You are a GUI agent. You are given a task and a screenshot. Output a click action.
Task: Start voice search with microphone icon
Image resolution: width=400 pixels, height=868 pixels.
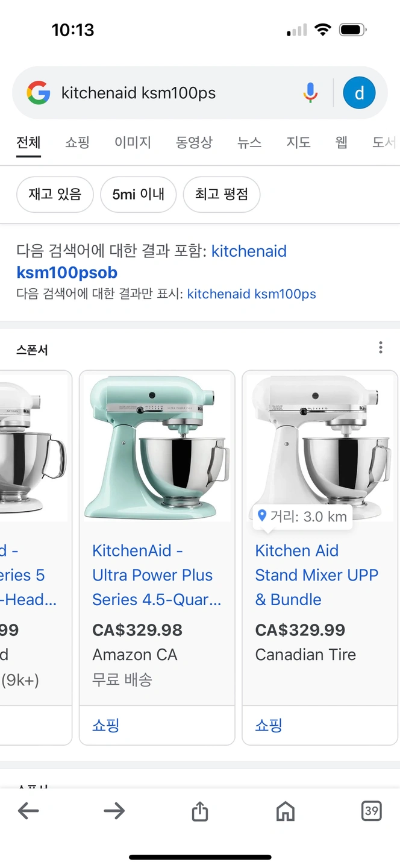[x=310, y=93]
